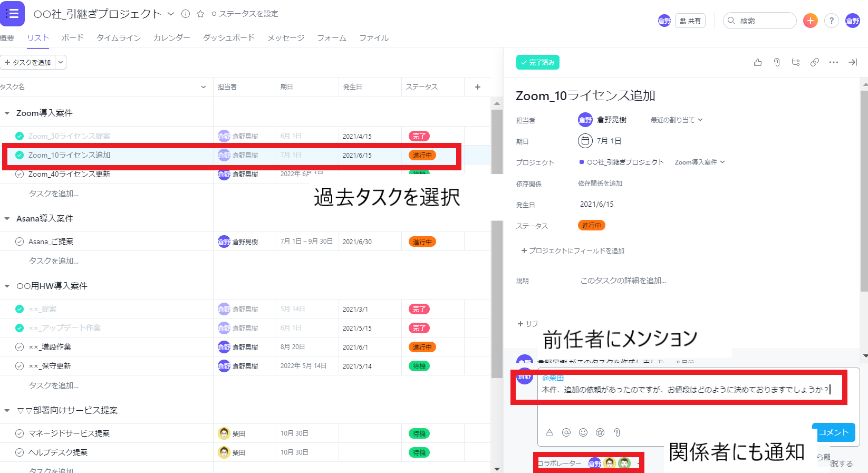Open the main menu hamburger icon
This screenshot has height=473, width=868.
[x=12, y=14]
